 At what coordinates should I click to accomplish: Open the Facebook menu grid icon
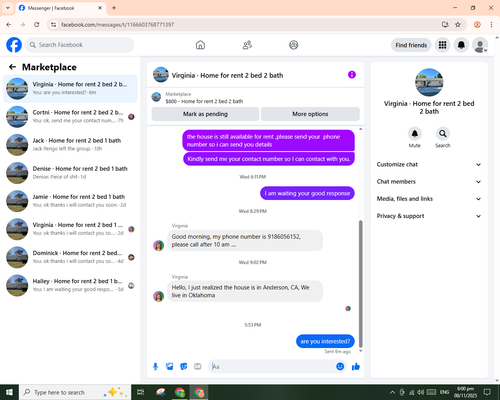pos(442,45)
